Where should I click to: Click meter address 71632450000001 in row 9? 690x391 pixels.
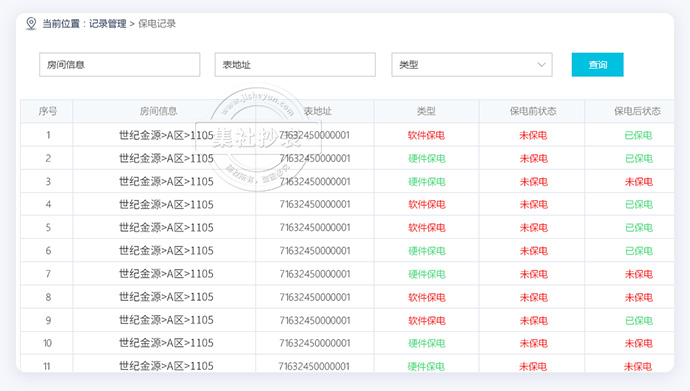(315, 320)
